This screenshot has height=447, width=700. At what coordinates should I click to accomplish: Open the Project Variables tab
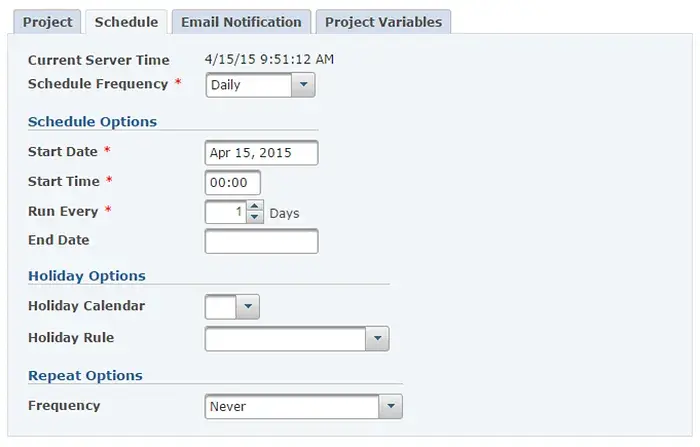pos(383,22)
